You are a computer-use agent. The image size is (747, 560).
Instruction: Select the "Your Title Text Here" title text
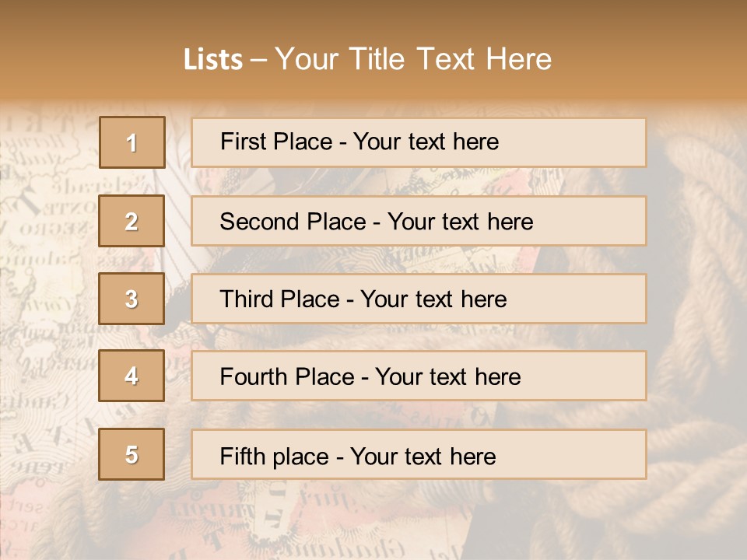413,59
